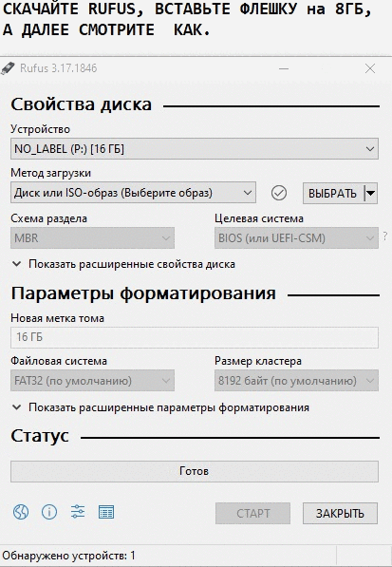Click the question mark help beside Целевая система
This screenshot has width=392, height=567.
point(385,236)
